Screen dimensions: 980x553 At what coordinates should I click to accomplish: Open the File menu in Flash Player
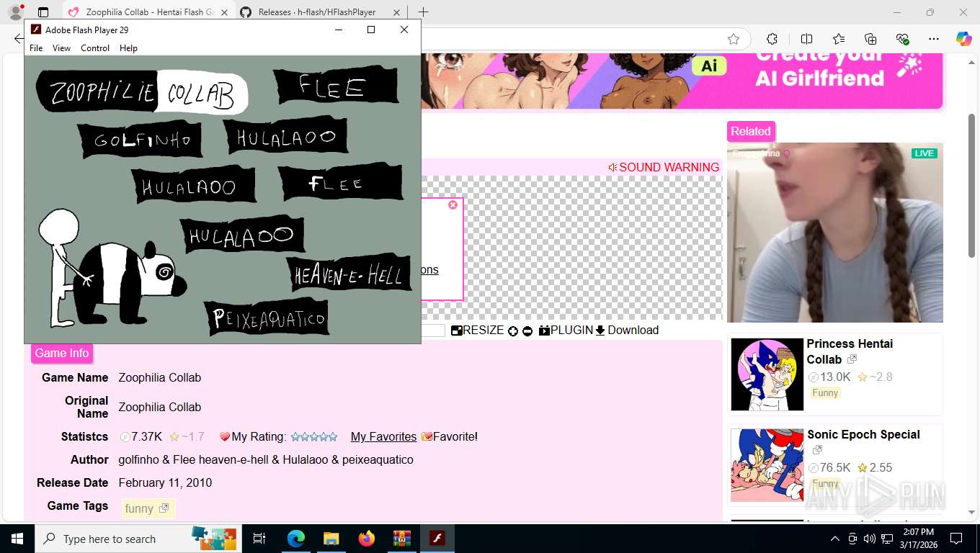coord(36,48)
